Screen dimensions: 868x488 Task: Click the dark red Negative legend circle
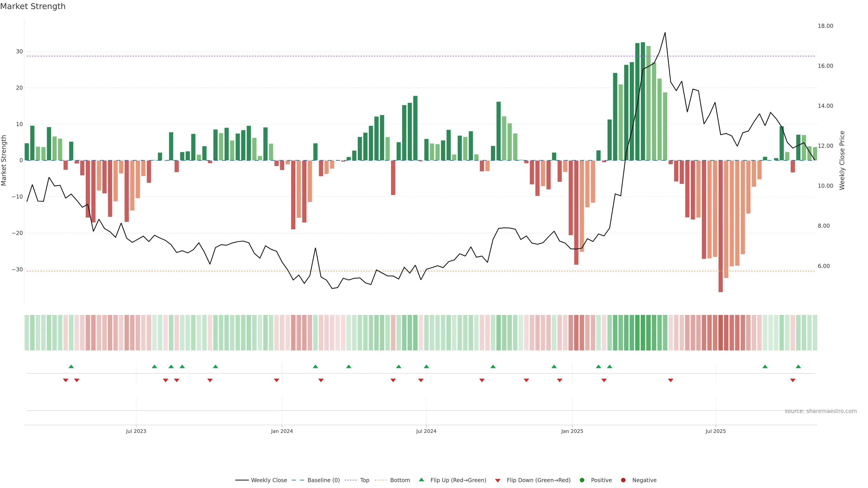click(x=623, y=480)
